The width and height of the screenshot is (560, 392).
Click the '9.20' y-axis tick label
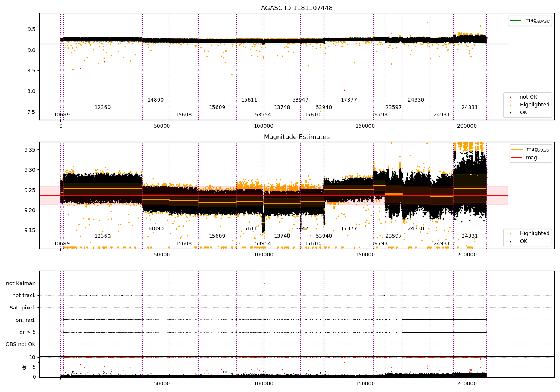coord(30,210)
